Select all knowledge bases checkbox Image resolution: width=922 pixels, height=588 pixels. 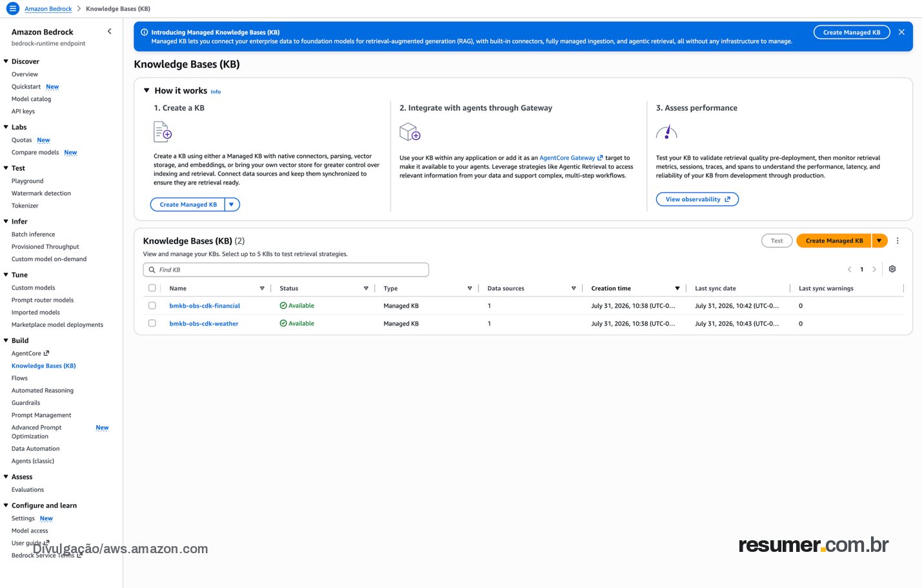point(152,288)
